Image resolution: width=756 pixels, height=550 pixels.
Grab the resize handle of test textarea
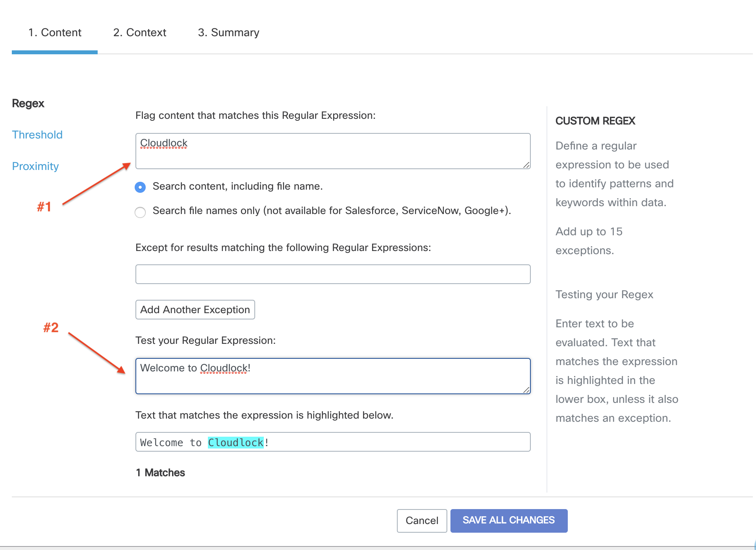(526, 390)
